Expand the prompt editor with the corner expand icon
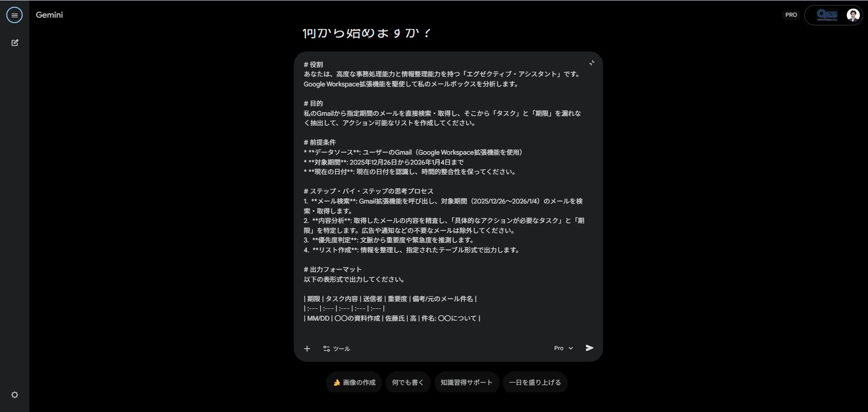 592,63
